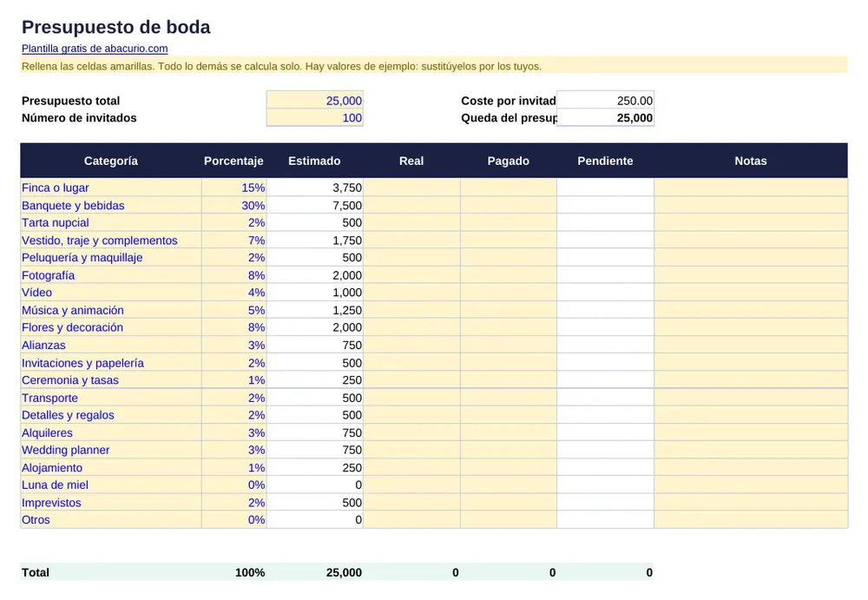Click the 1,750 estimate for Vestido row

314,240
